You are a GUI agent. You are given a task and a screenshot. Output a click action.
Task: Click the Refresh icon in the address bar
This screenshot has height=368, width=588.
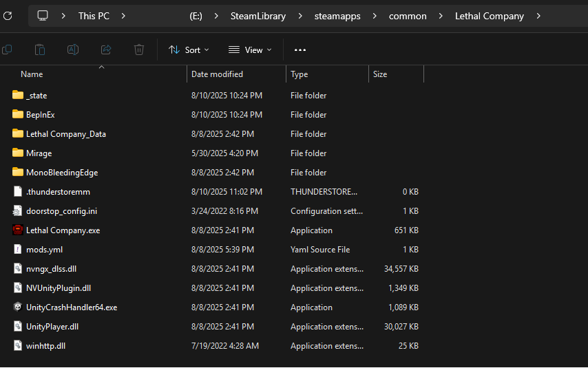[x=8, y=16]
